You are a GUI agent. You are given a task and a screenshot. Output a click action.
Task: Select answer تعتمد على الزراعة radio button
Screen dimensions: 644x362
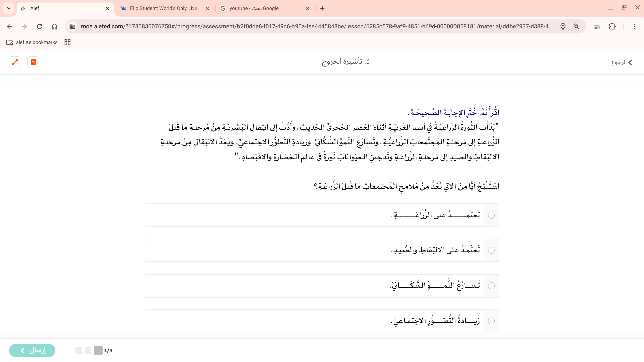click(491, 215)
